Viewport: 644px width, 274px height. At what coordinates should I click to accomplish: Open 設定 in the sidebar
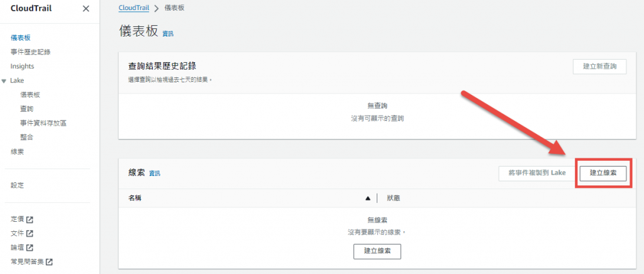[17, 185]
